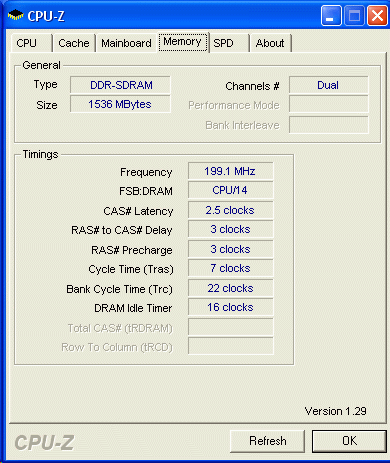Click Bank Cycle Time value 22 clocks
Screen dimensions: 390x463
230,288
